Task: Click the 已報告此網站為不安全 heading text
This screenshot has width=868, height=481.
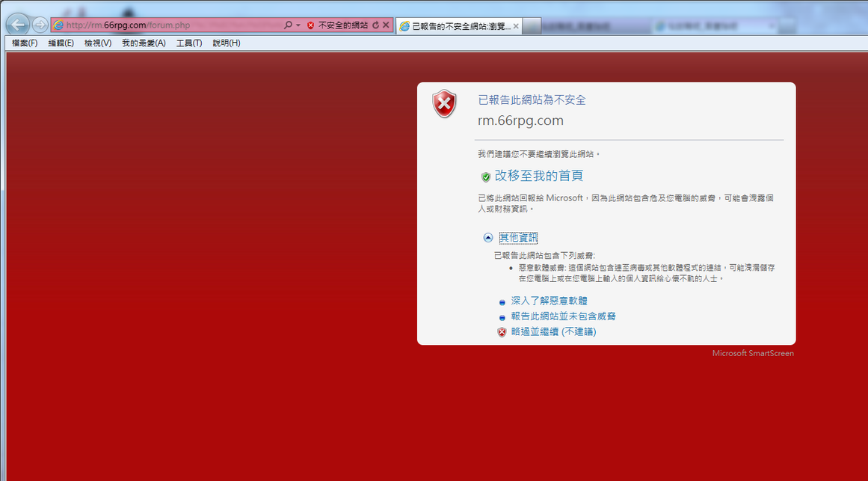Action: (x=532, y=99)
